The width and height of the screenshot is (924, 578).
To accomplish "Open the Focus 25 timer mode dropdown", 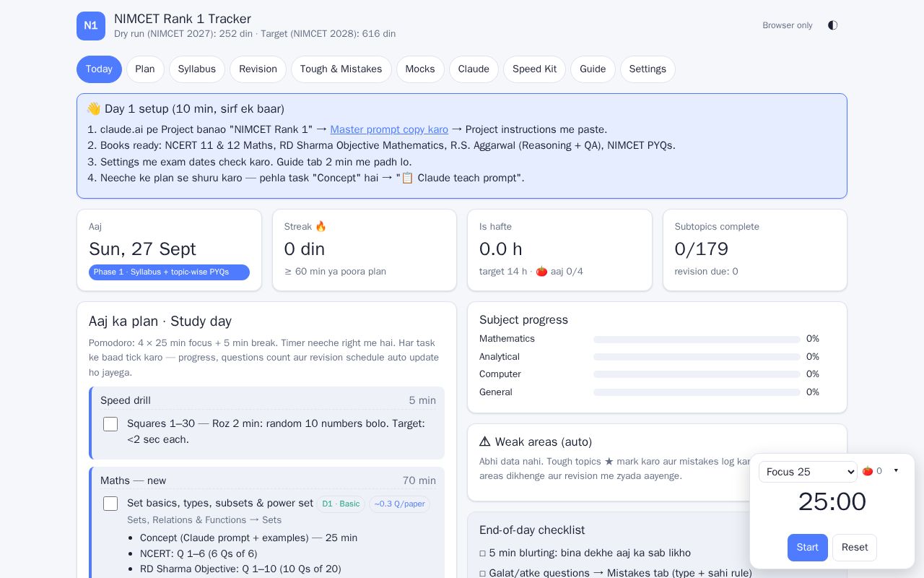I will pos(808,472).
